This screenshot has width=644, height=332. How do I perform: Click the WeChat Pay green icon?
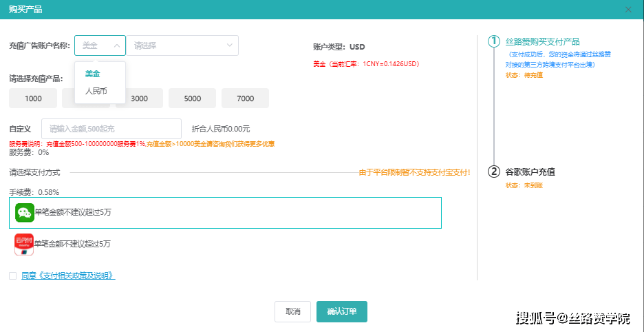click(25, 213)
